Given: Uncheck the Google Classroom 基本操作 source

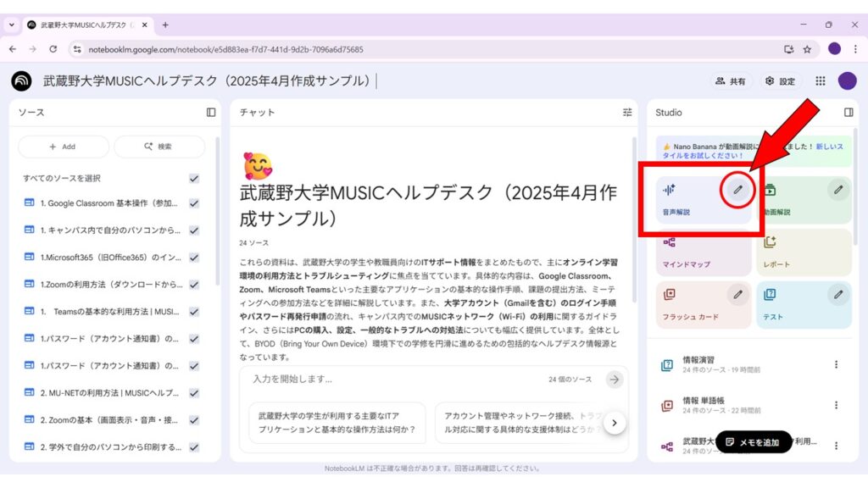Looking at the screenshot, I should [x=194, y=203].
